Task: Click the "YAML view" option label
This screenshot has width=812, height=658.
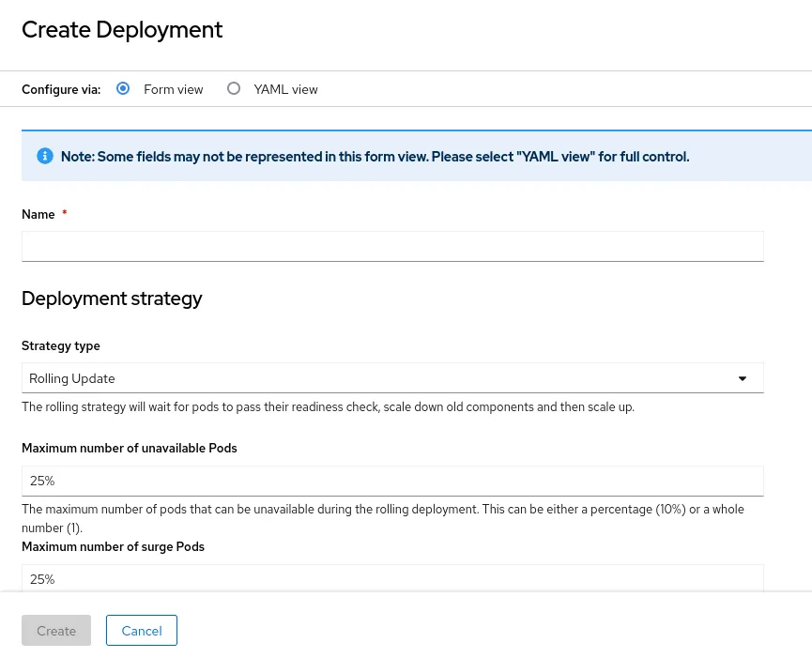Action: tap(285, 90)
